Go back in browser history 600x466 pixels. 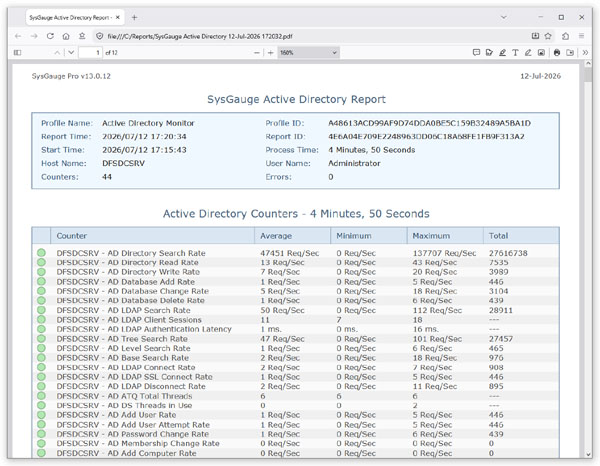tap(18, 36)
